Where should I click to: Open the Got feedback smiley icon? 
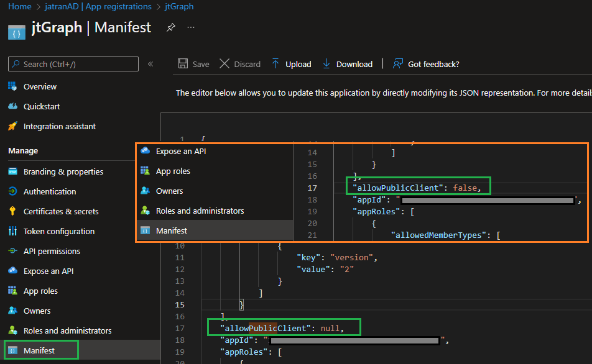click(397, 63)
